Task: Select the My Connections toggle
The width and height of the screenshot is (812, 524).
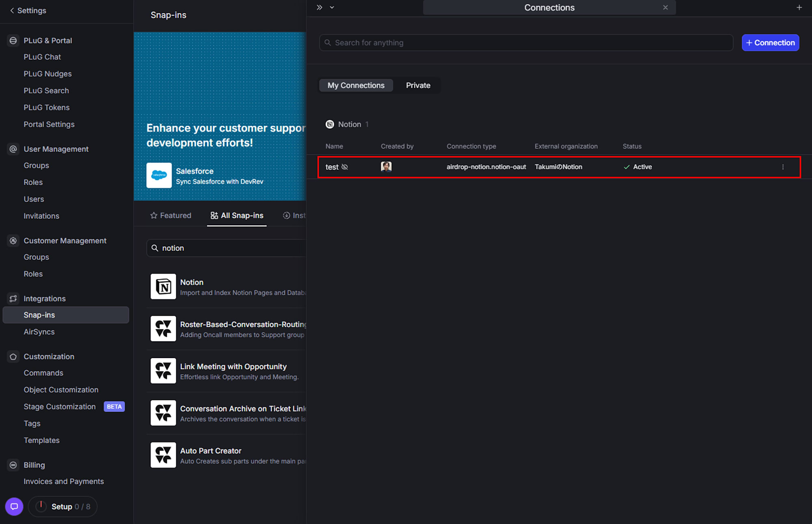Action: (356, 85)
